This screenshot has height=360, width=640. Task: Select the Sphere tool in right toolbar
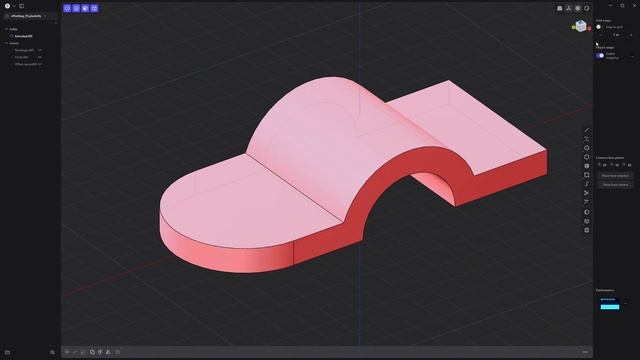click(587, 221)
